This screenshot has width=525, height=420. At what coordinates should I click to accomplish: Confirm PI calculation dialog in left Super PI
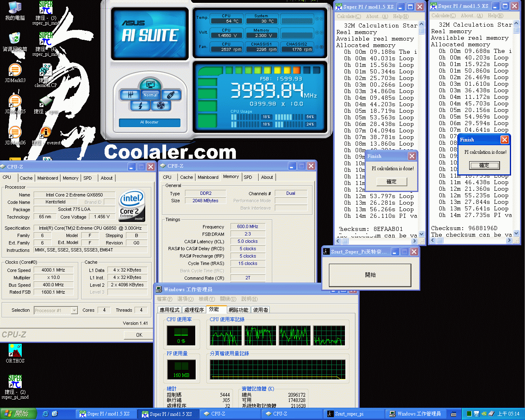click(x=391, y=182)
